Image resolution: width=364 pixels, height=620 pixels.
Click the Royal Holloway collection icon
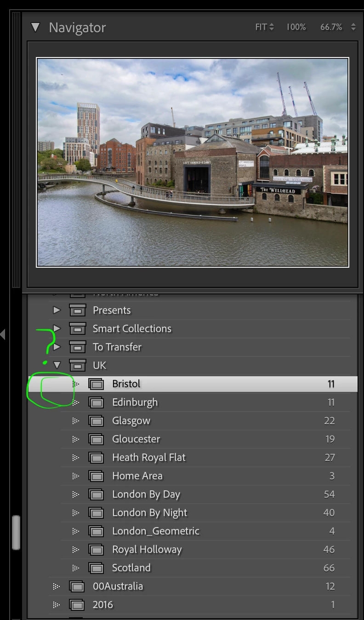pyautogui.click(x=96, y=550)
